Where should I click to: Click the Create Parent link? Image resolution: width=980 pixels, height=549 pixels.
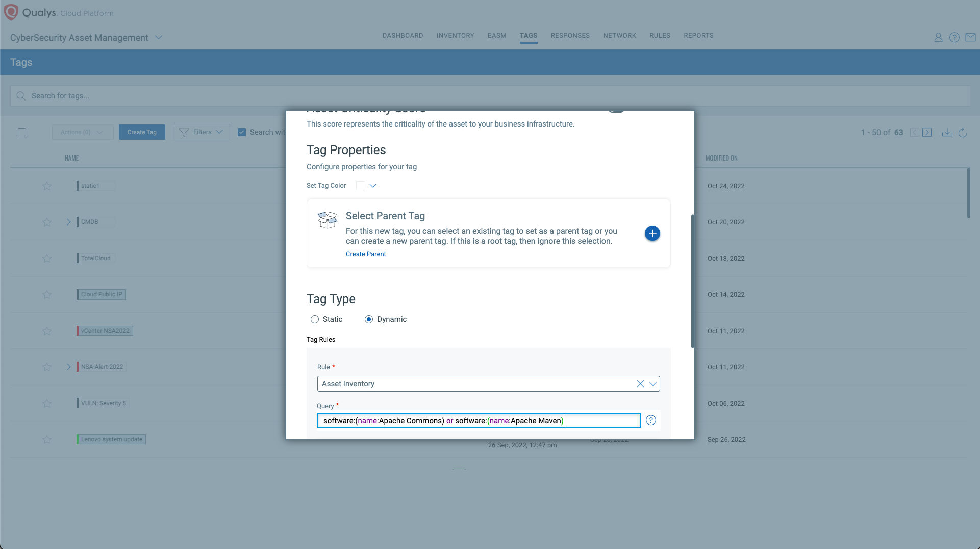tap(366, 254)
